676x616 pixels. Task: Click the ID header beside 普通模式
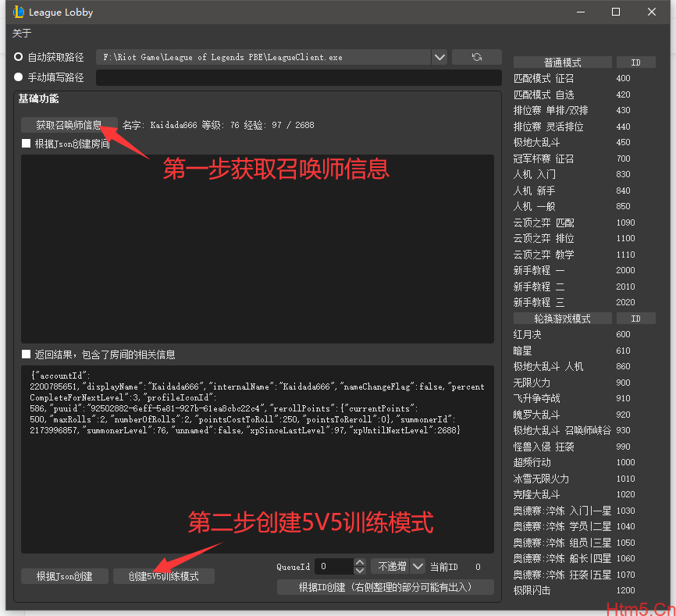[636, 62]
